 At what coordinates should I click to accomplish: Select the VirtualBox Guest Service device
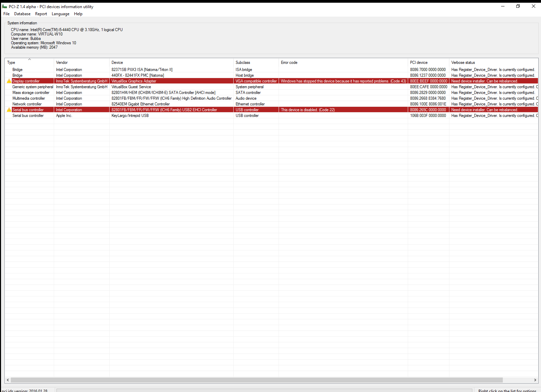(131, 87)
